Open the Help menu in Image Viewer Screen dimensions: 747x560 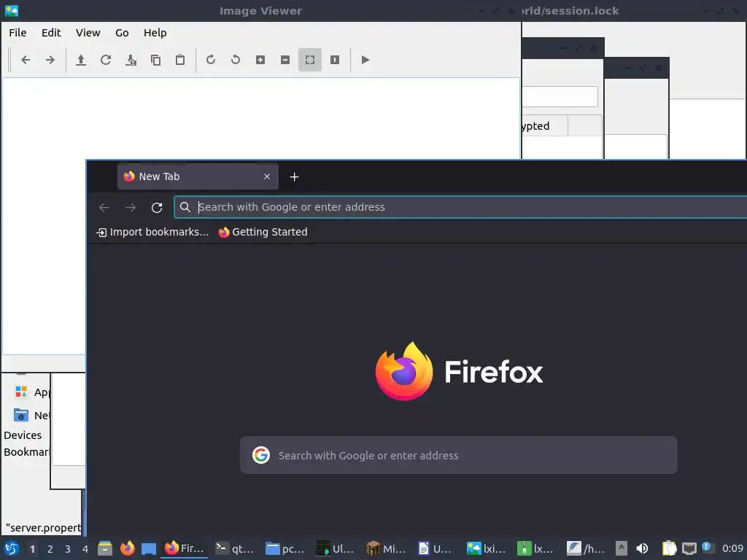click(x=155, y=33)
